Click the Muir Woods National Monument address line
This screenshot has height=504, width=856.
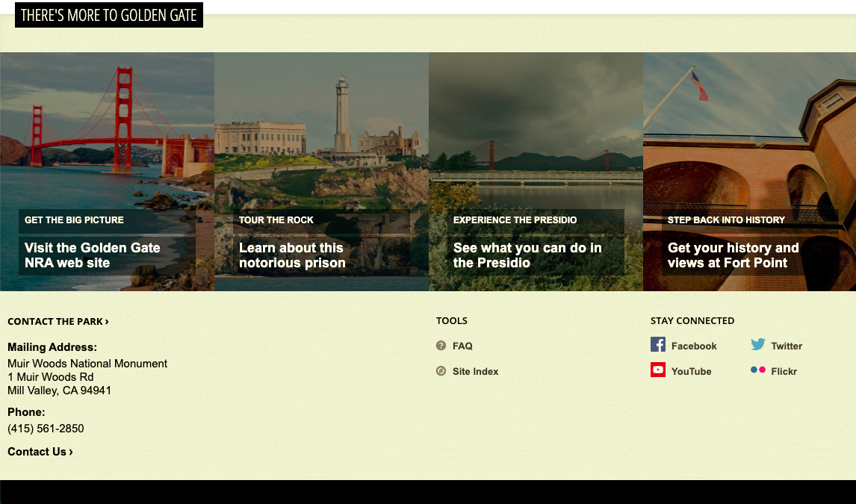(87, 364)
